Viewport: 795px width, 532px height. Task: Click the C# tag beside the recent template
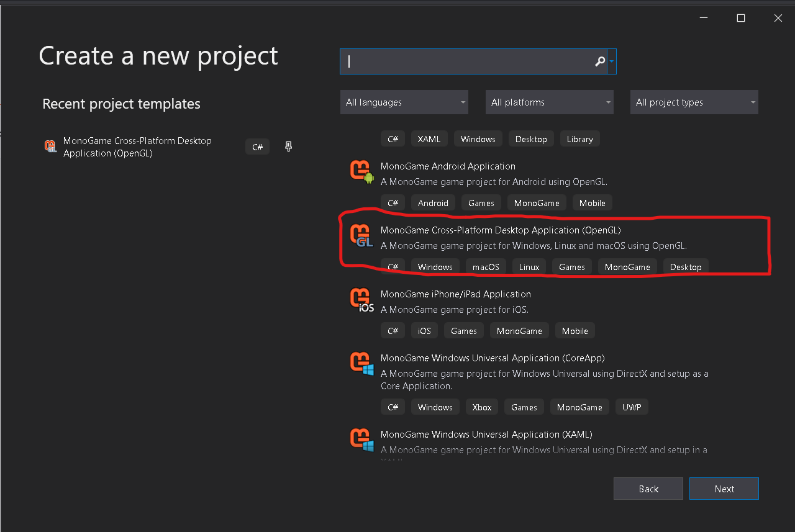258,147
